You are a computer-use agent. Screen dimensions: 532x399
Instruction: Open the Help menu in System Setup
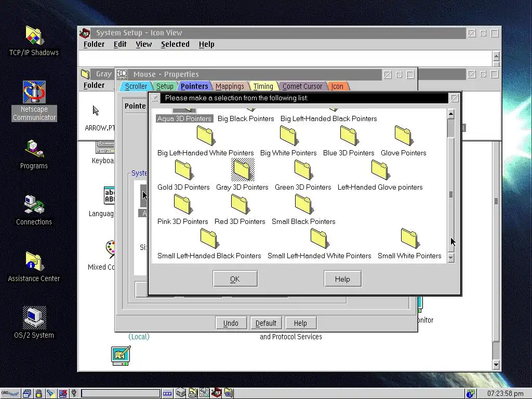(x=206, y=44)
